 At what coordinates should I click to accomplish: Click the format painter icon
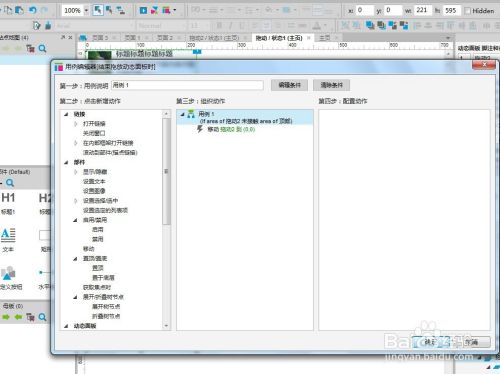[x=36, y=25]
